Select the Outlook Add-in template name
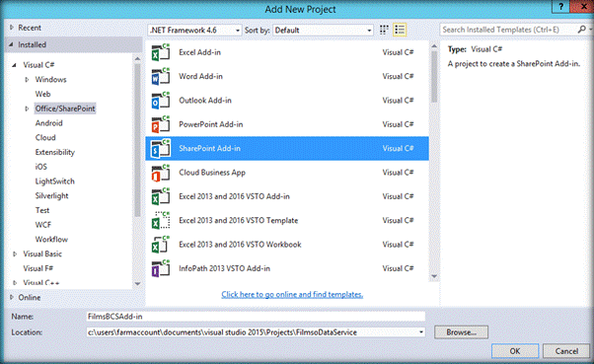594x364 pixels. click(205, 101)
